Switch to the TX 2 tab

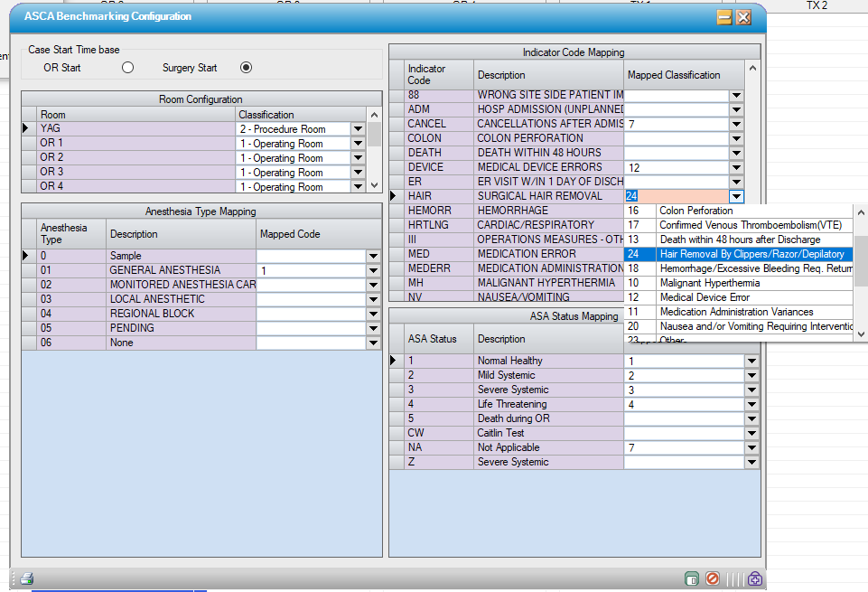coord(817,5)
